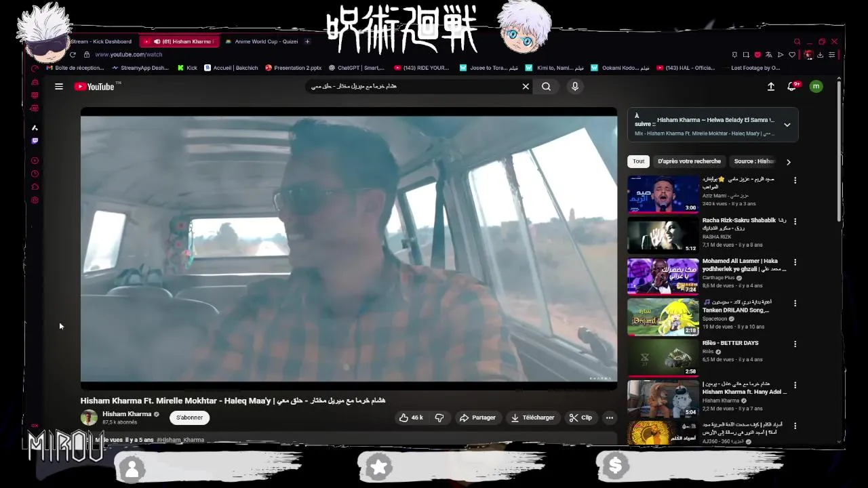The height and width of the screenshot is (488, 868).
Task: Open Mohamed Ali Lasmer video thumbnail
Action: [663, 276]
